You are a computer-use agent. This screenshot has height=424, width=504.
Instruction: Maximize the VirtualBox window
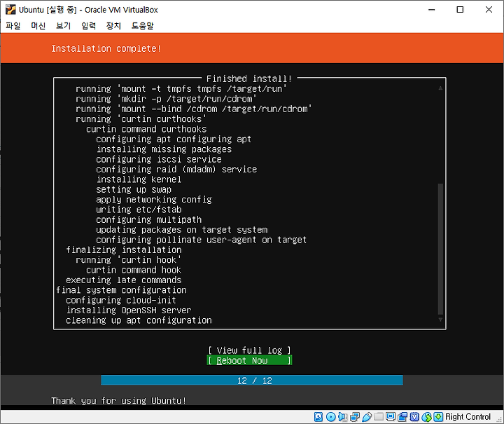coord(460,10)
